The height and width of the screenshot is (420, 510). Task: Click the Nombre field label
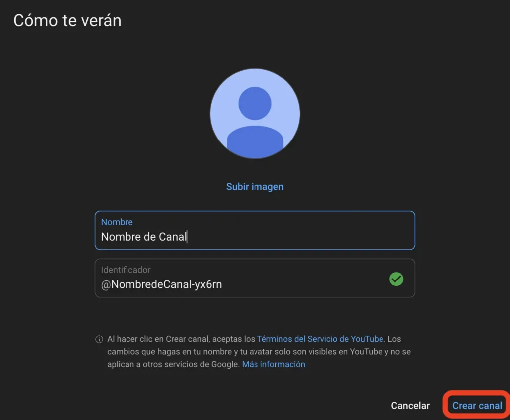(x=117, y=222)
